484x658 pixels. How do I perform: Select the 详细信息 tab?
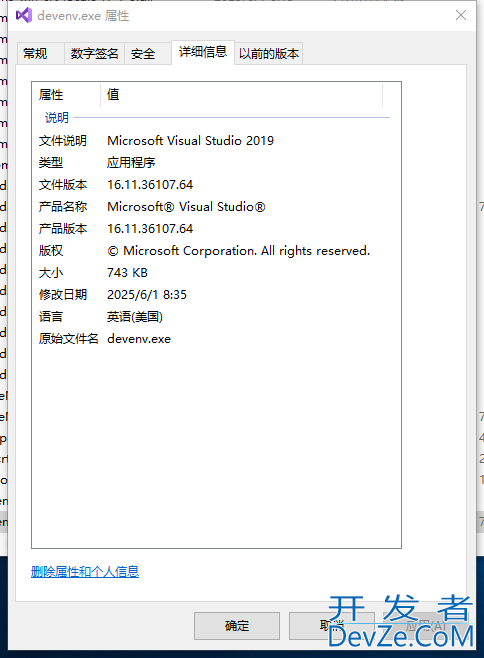[x=203, y=52]
